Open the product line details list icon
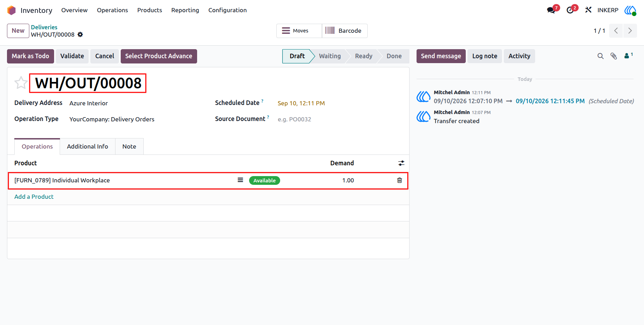This screenshot has width=644, height=325. pyautogui.click(x=240, y=180)
